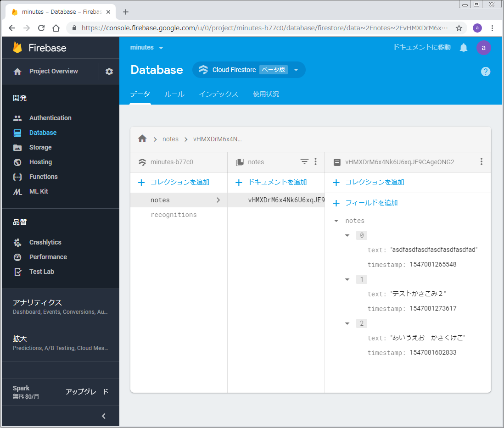Screen dimensions: 504x428
Task: Click the help question mark icon
Action: tap(485, 72)
